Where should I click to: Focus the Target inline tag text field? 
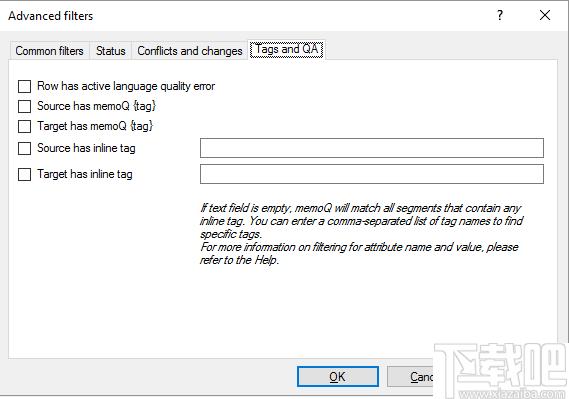[x=372, y=174]
